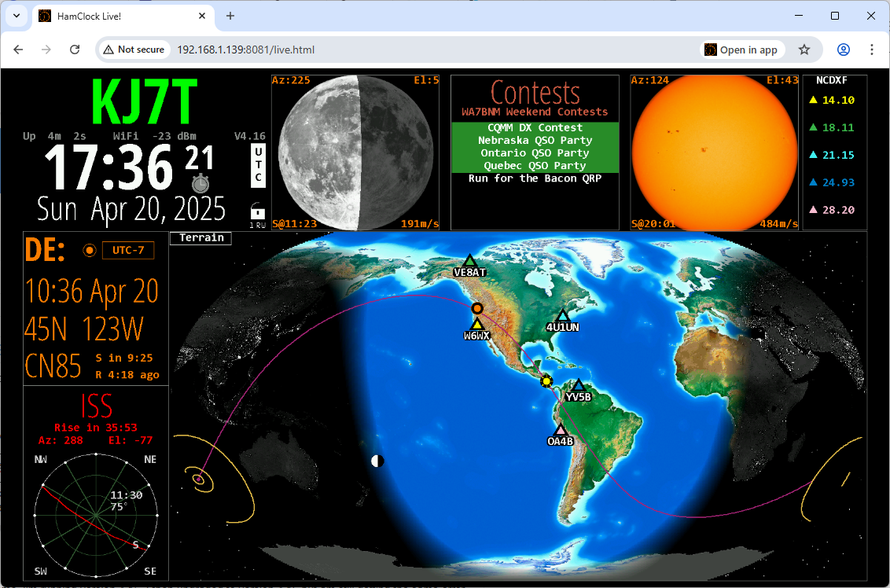Select the VE8AT beacon marker on the map

click(x=471, y=261)
